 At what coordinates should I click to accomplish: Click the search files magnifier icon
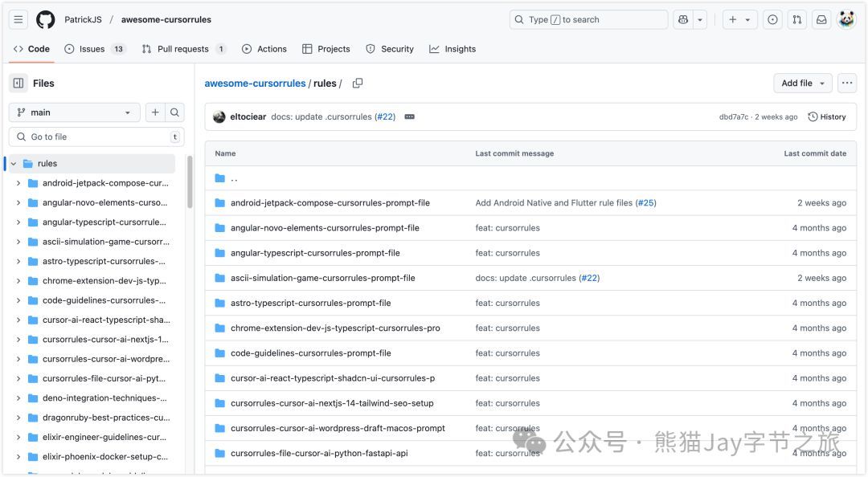[x=174, y=112]
